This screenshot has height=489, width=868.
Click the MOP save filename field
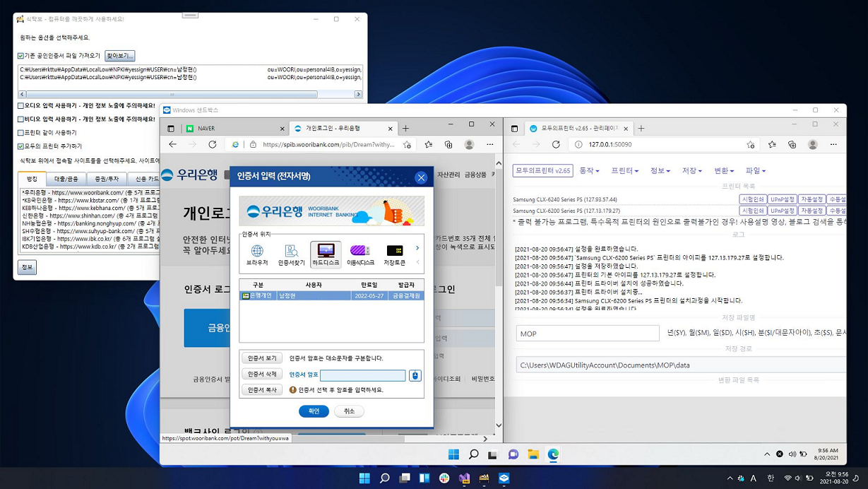click(x=588, y=334)
